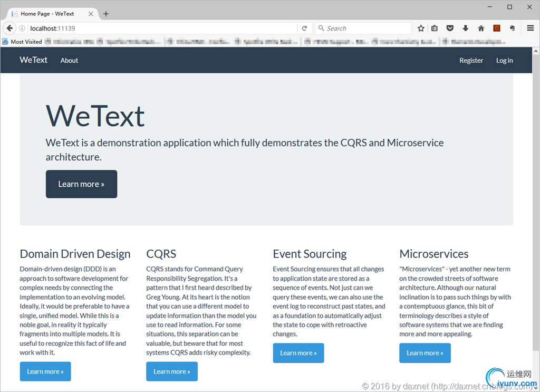This screenshot has width=540, height=392.
Task: Click the Event Sourcing heading
Action: click(310, 254)
